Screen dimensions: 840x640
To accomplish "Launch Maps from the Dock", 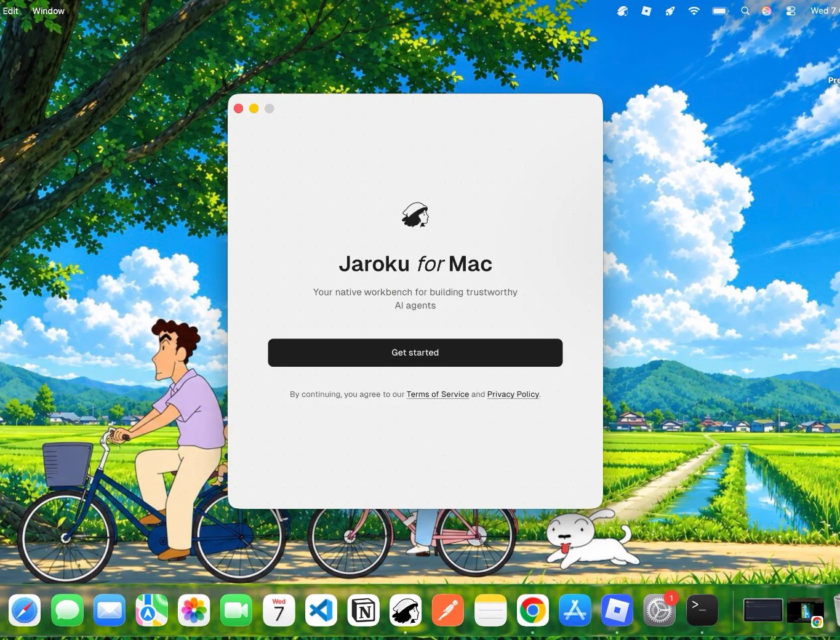I will 151,610.
